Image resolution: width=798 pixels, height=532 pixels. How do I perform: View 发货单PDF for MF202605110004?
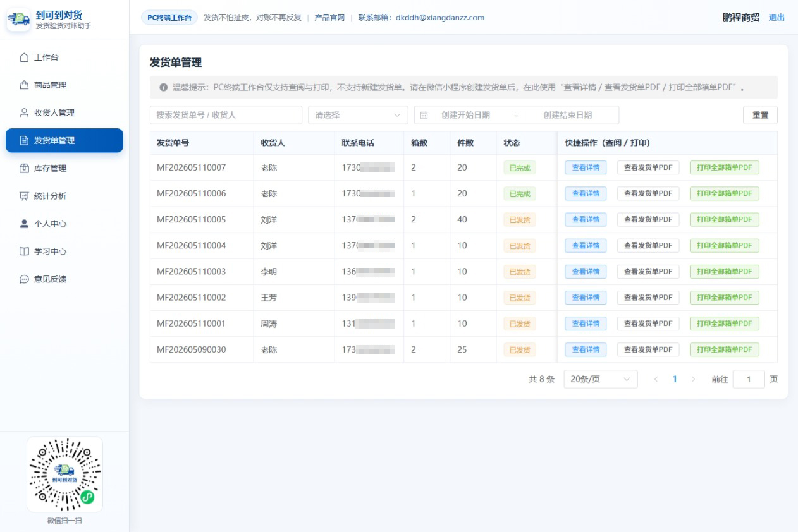(x=648, y=245)
